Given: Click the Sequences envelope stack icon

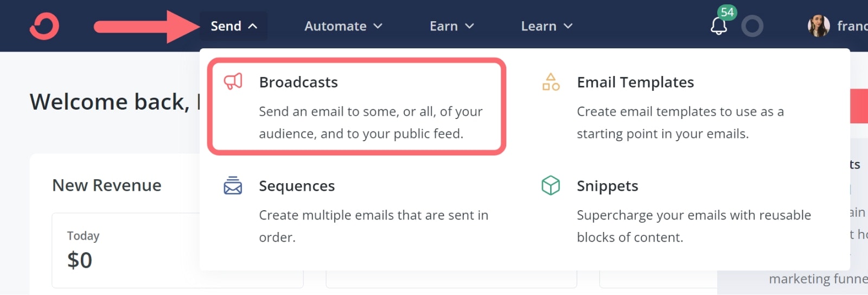Looking at the screenshot, I should click(x=233, y=185).
